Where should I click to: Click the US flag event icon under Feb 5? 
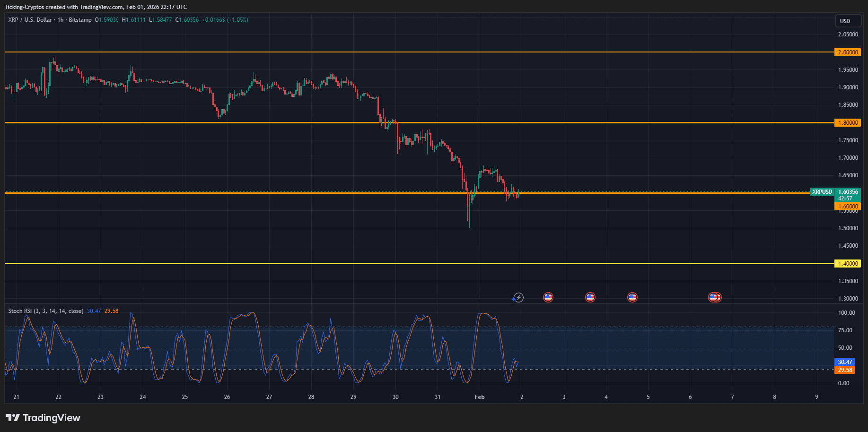point(632,297)
